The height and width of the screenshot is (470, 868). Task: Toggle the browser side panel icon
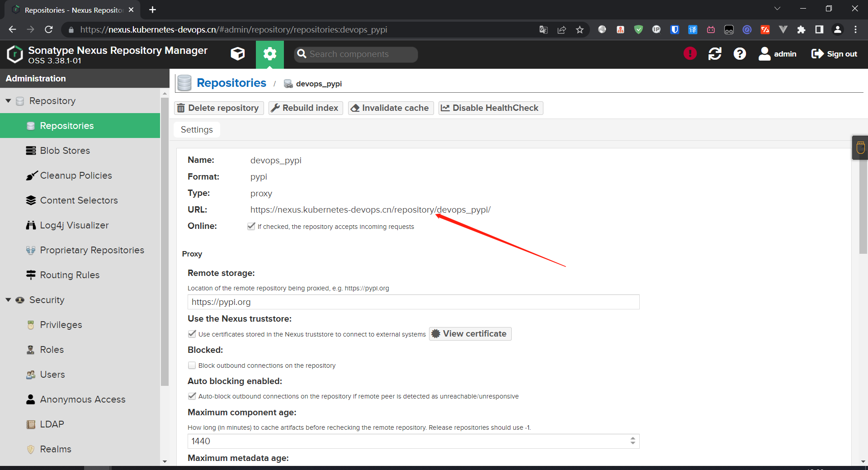pyautogui.click(x=819, y=30)
